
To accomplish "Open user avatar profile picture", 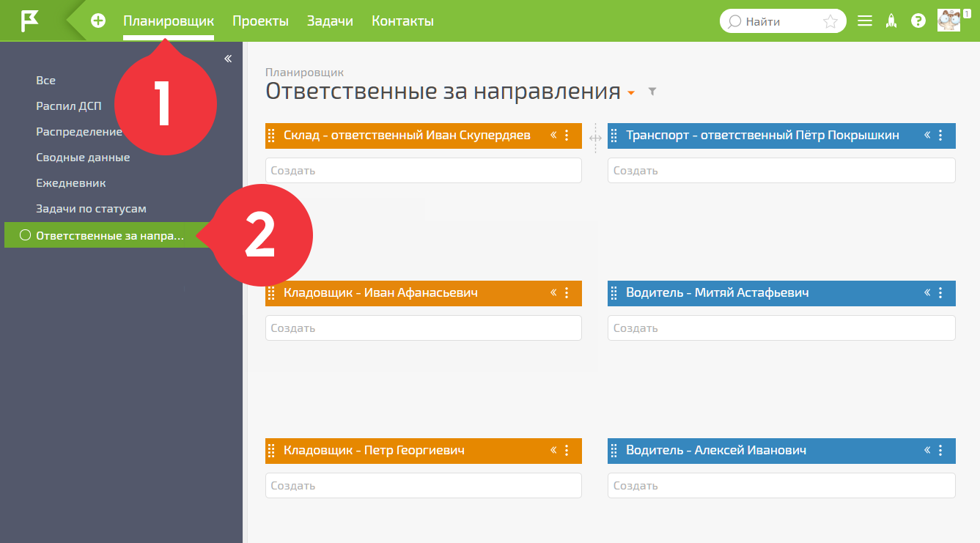I will [948, 21].
